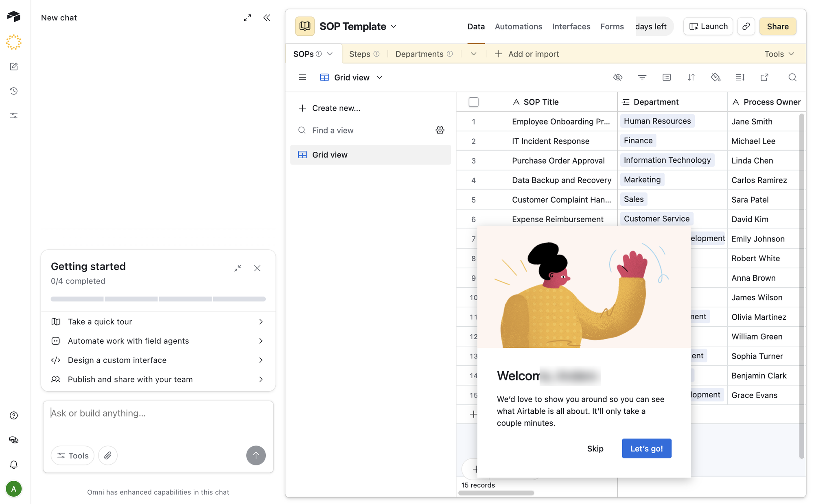Screen dimensions: 814x504
Task: Copy base link via chain icon button
Action: click(x=746, y=26)
